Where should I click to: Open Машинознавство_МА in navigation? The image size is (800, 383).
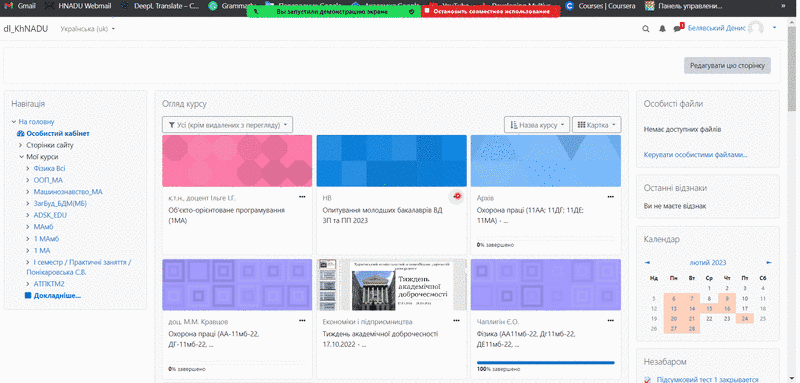tap(68, 192)
